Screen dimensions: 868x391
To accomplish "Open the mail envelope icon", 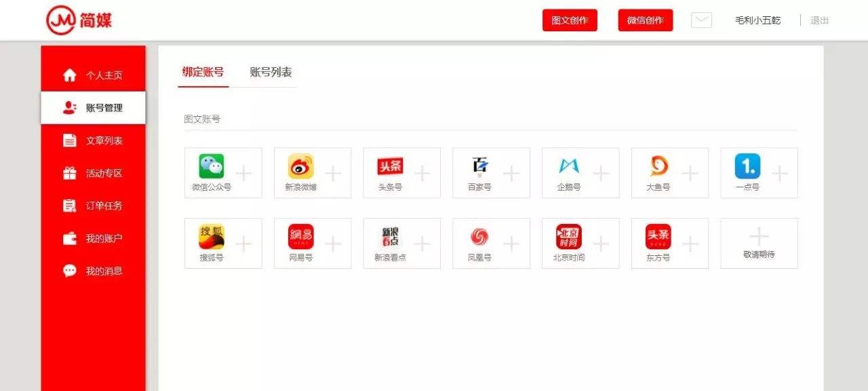I will click(701, 20).
